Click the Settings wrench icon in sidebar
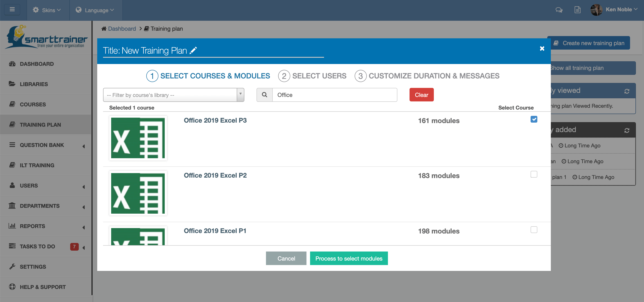Image resolution: width=644 pixels, height=302 pixels. [x=12, y=266]
